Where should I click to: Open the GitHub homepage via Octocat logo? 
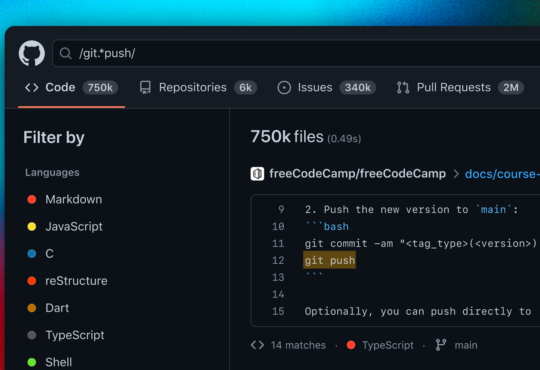coord(32,53)
